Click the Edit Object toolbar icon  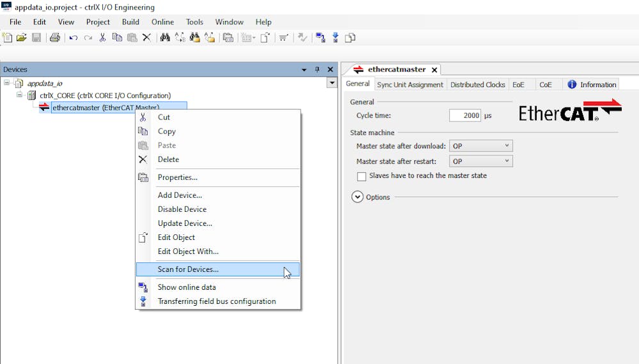[x=265, y=38]
